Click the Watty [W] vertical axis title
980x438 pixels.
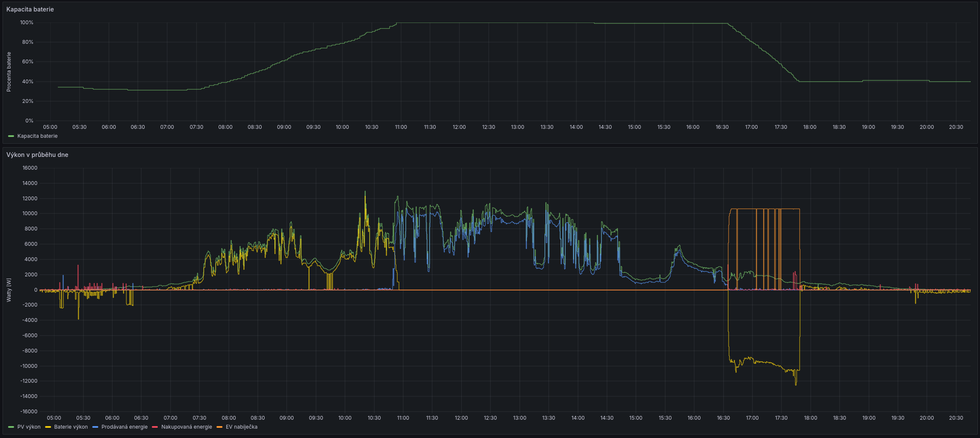(9, 290)
